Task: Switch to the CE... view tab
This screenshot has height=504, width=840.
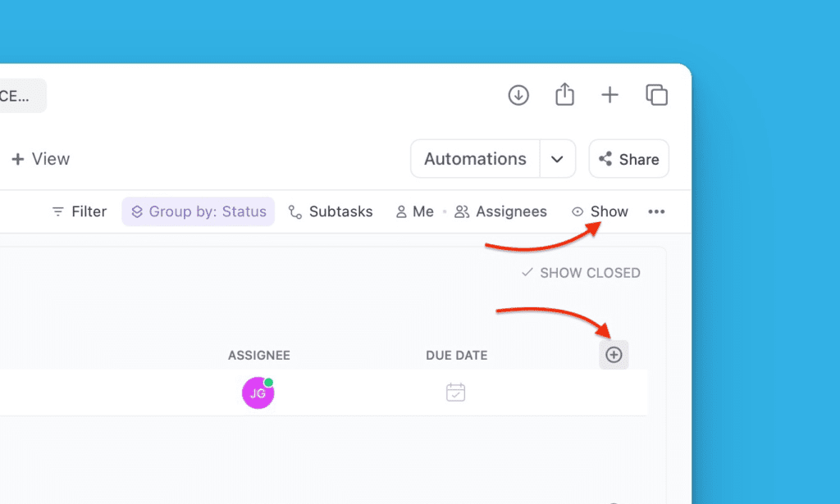Action: click(x=21, y=95)
